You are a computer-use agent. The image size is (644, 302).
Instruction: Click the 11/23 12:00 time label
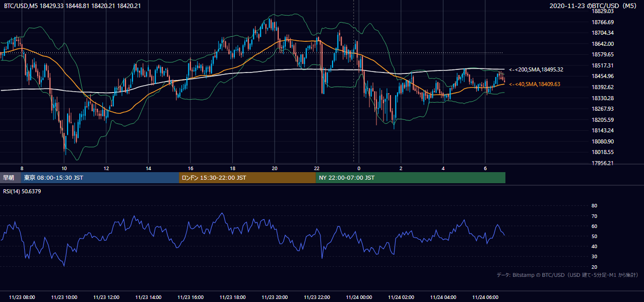pos(106,297)
